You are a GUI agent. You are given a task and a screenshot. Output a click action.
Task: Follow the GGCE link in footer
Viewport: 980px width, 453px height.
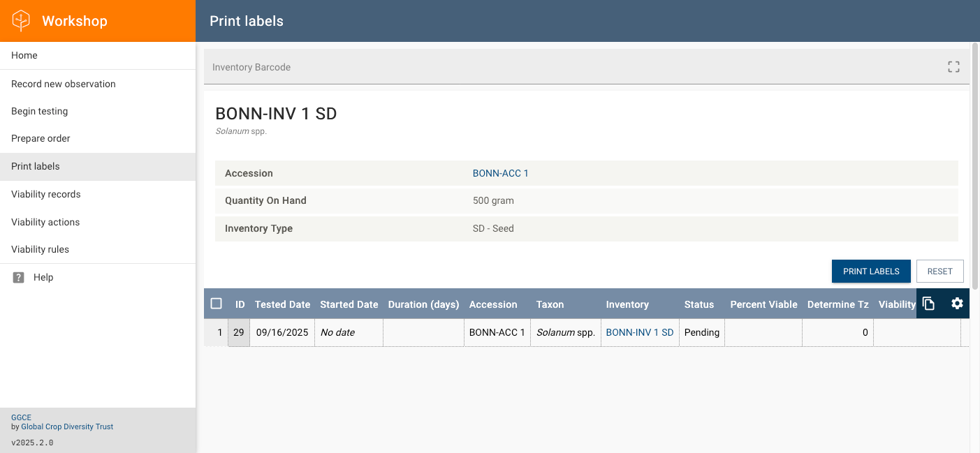[x=21, y=417]
